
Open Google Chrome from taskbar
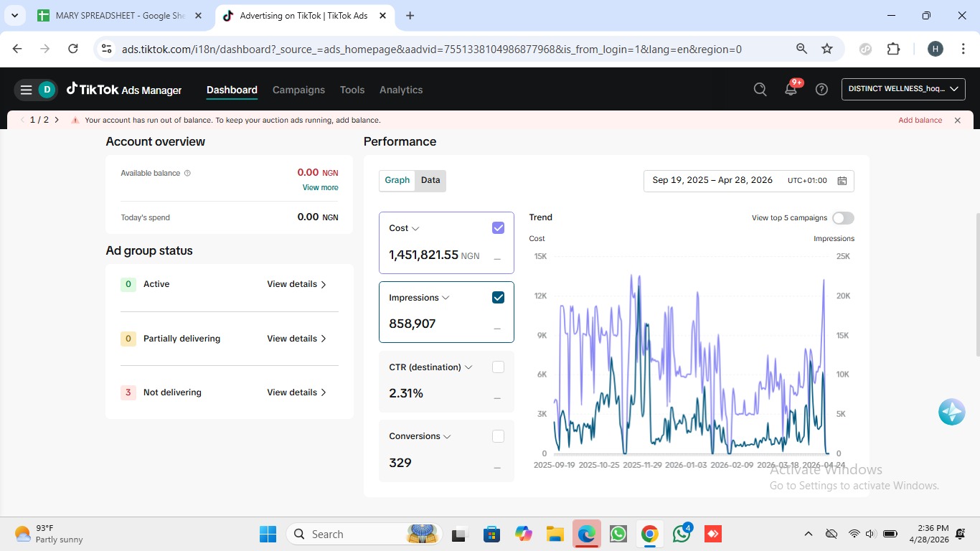pos(649,534)
